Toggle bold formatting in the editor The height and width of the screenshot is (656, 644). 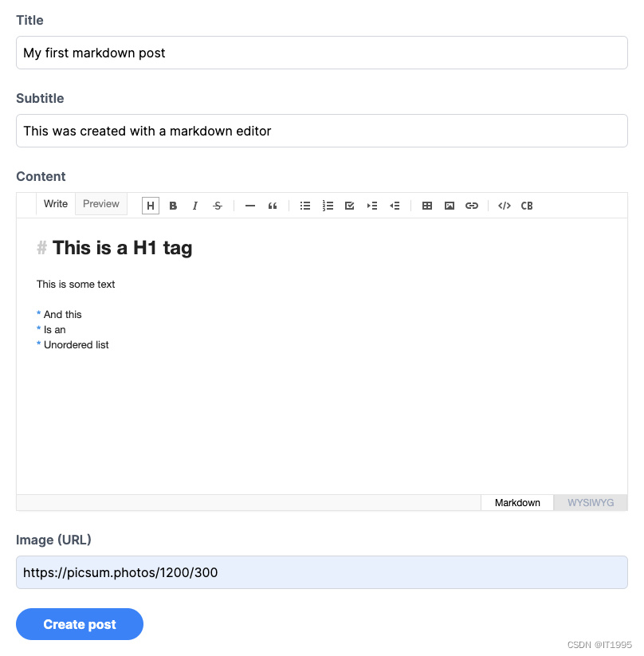pyautogui.click(x=173, y=206)
